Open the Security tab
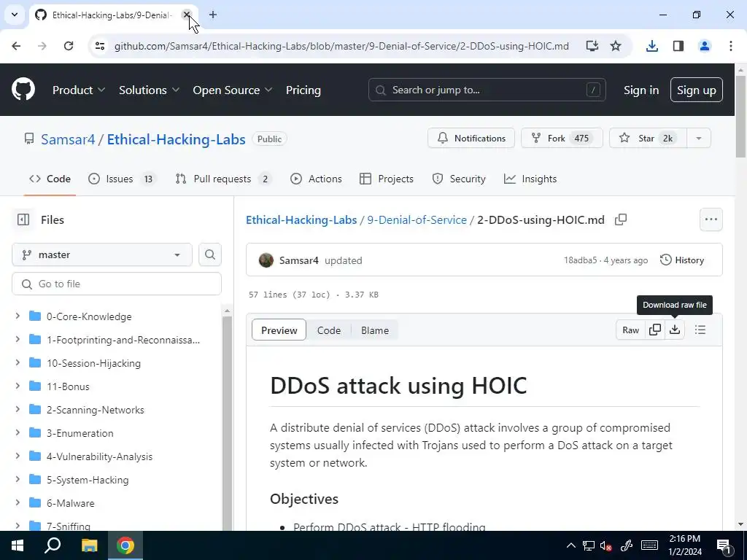 pyautogui.click(x=459, y=179)
